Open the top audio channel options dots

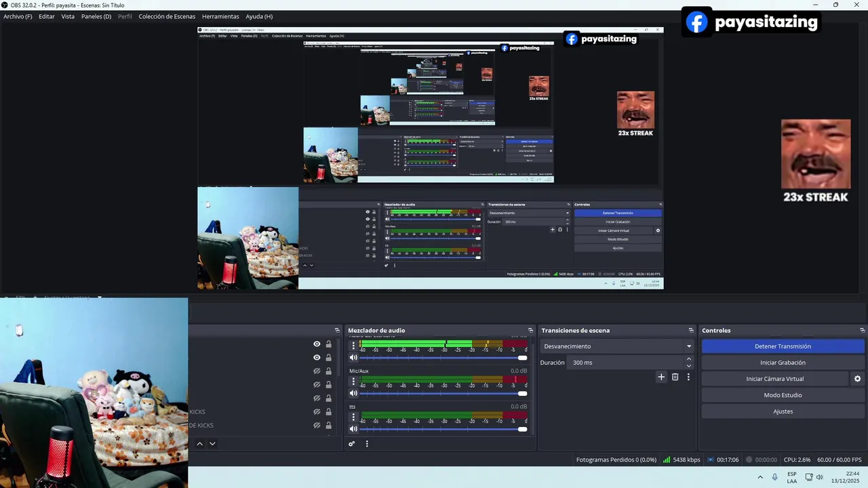pos(353,346)
